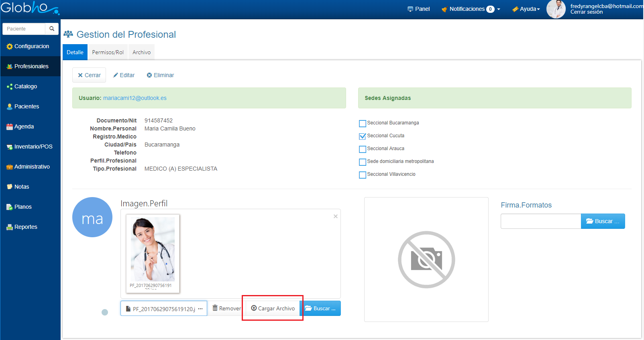Enable the Seccional Villavicencio checkbox
Viewport: 644px width, 340px height.
[363, 175]
